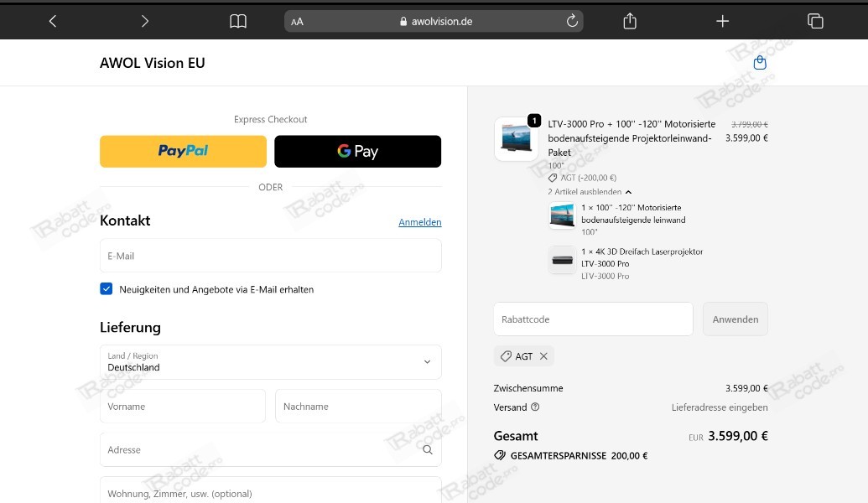The height and width of the screenshot is (503, 868).
Task: Uncheck the Neuigkeiten und Angebote checkbox
Action: click(106, 288)
